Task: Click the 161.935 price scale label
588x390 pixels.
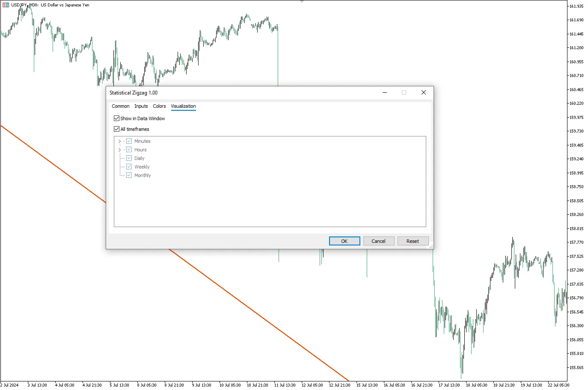Action: pyautogui.click(x=576, y=6)
